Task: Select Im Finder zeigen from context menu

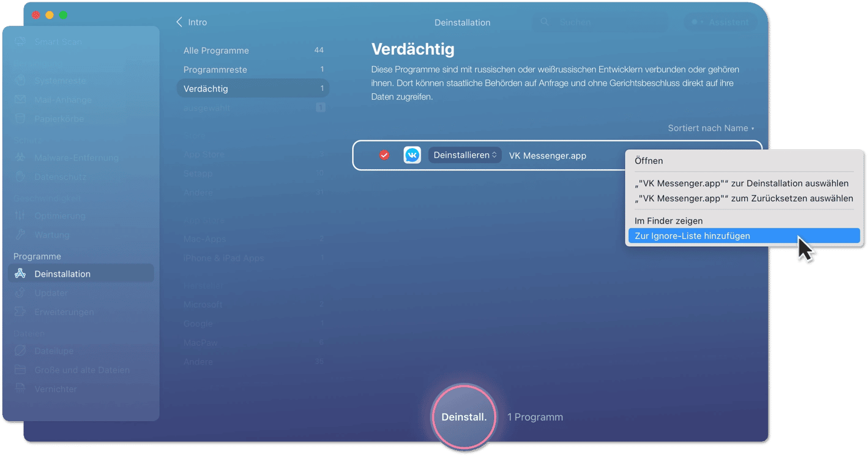Action: pyautogui.click(x=744, y=221)
